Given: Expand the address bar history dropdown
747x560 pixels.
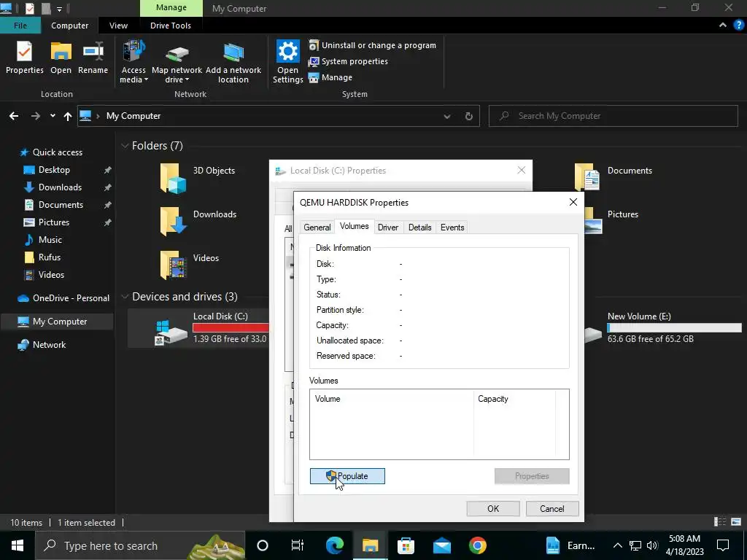Looking at the screenshot, I should [x=447, y=116].
